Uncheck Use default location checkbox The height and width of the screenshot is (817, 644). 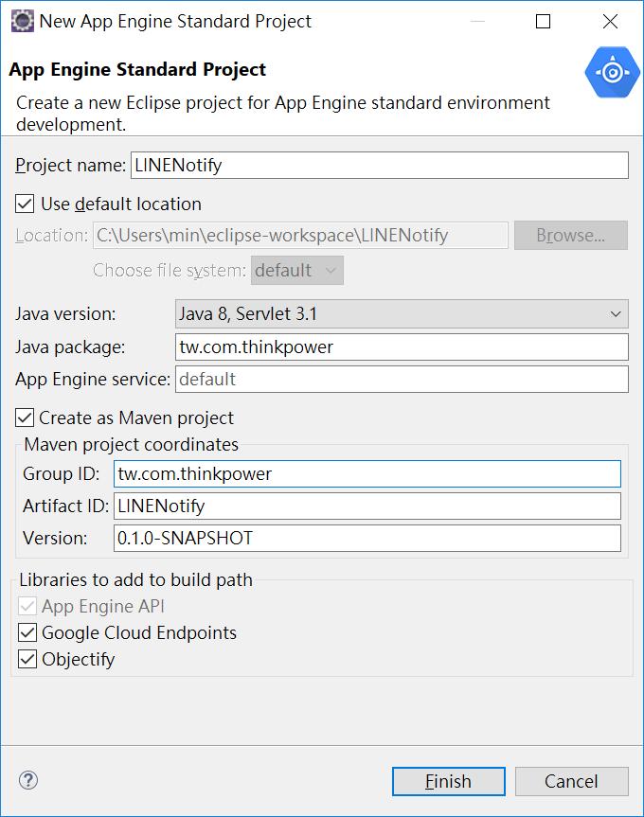[x=25, y=204]
